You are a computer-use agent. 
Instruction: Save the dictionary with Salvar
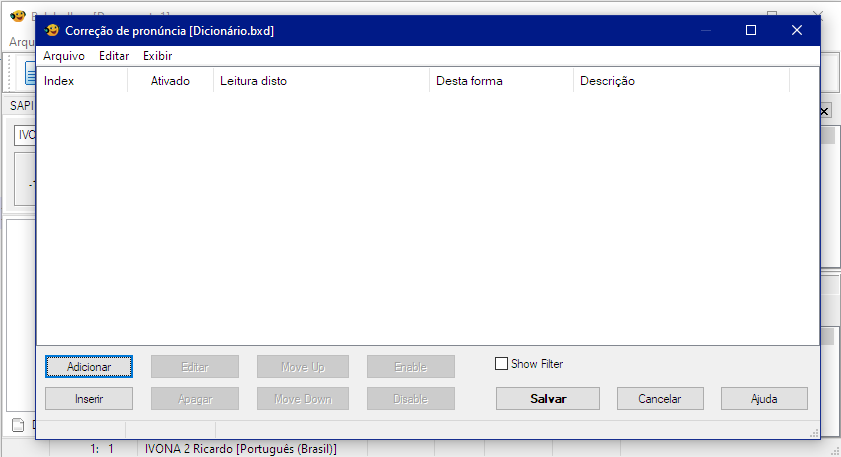pyautogui.click(x=548, y=399)
